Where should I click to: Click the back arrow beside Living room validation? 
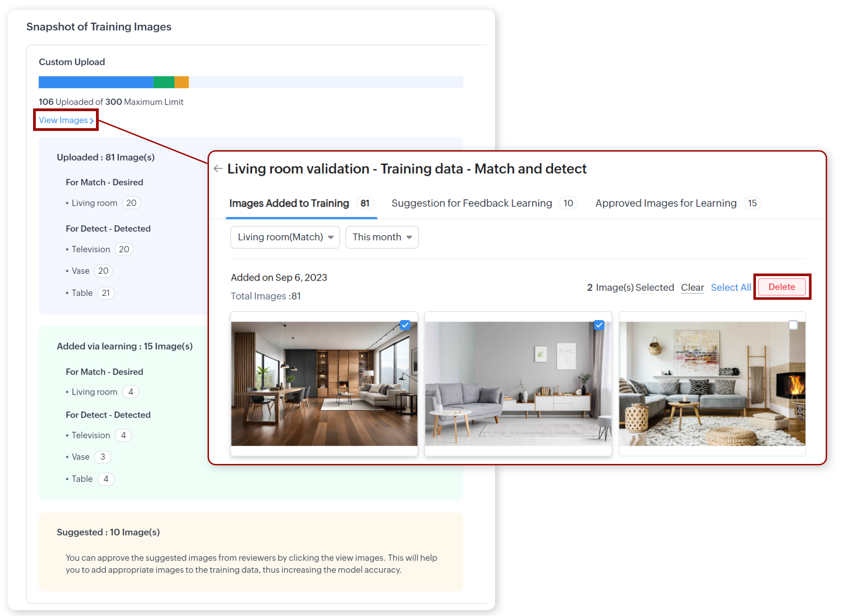tap(218, 169)
